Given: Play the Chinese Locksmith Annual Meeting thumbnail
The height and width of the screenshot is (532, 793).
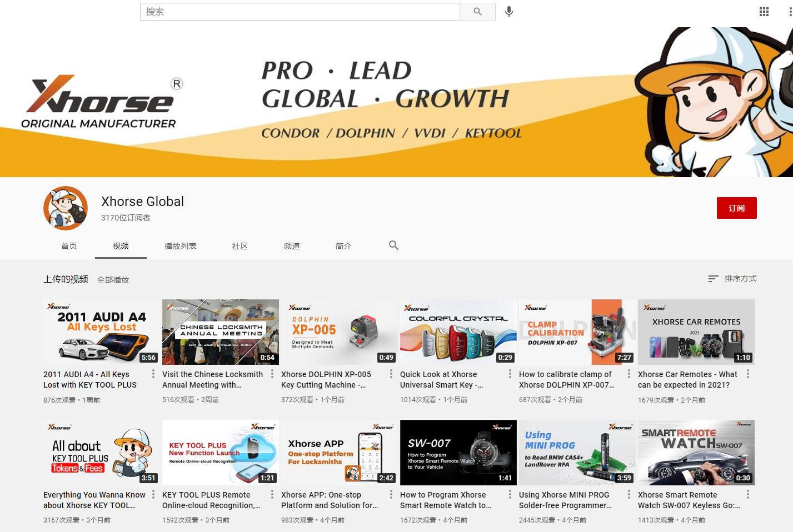Looking at the screenshot, I should [x=221, y=332].
